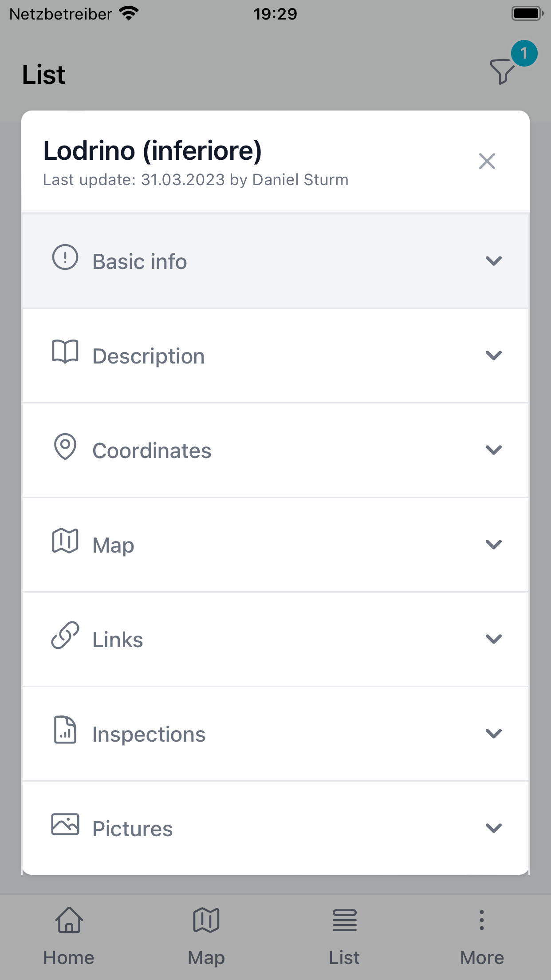Expand the Basic info section chevron
This screenshot has height=980, width=551.
pos(494,261)
